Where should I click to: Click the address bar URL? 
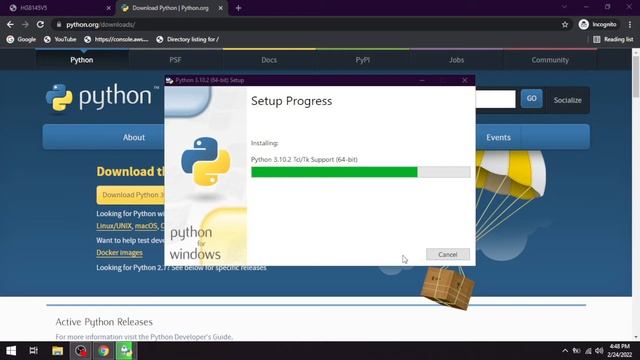click(x=100, y=24)
